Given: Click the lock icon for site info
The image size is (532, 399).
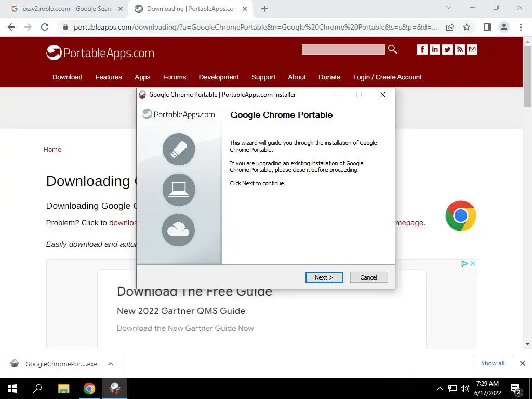Looking at the screenshot, I should click(x=65, y=27).
